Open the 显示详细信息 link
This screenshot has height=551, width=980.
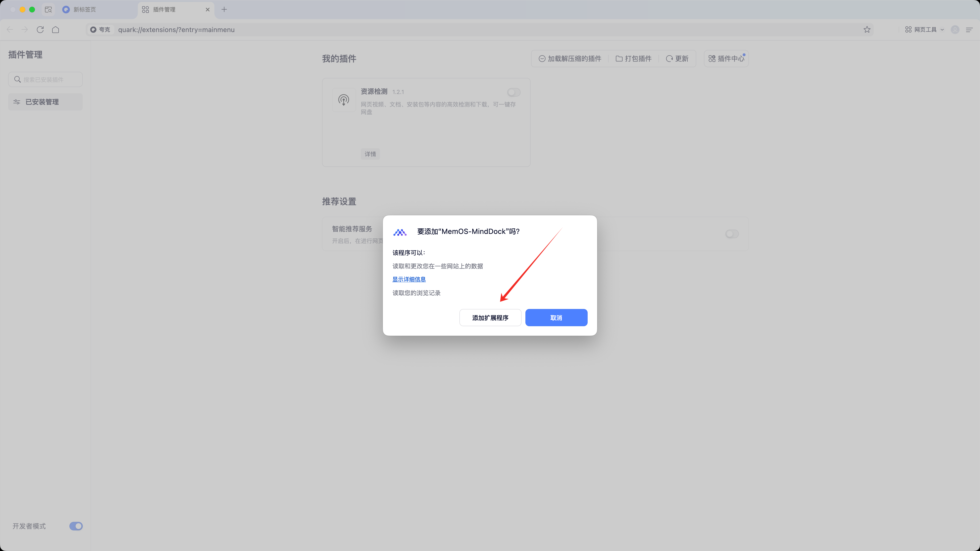click(x=409, y=279)
